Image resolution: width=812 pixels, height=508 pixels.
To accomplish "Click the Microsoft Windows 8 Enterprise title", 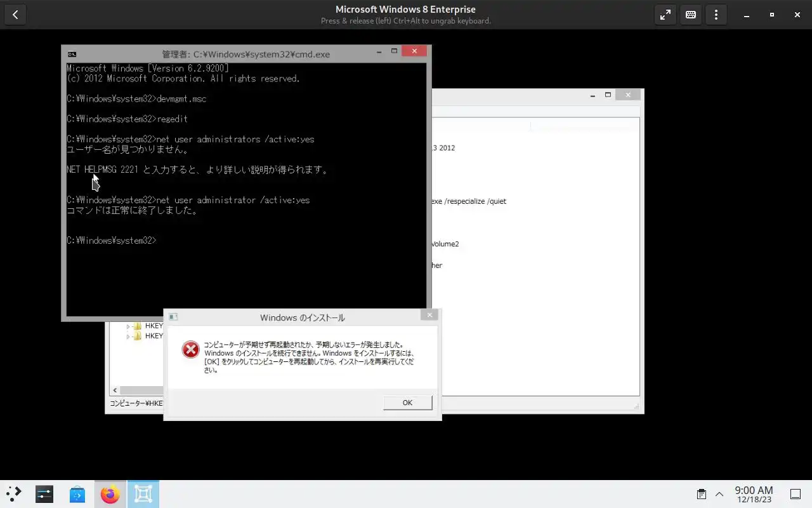I will [405, 10].
